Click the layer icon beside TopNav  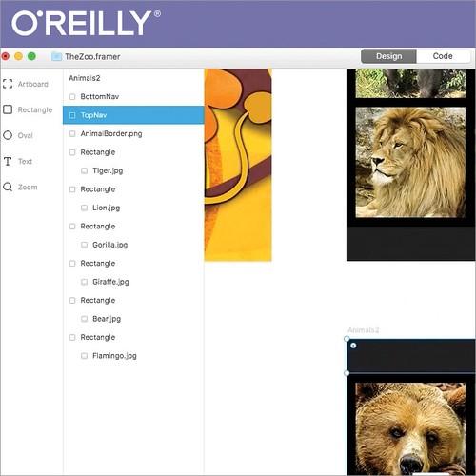[x=72, y=115]
